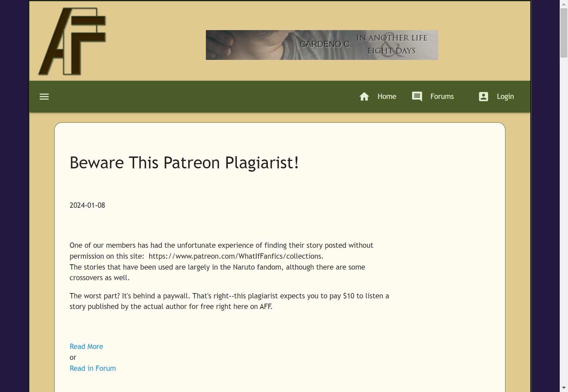
Task: Click the account icon beside Login
Action: pos(483,97)
